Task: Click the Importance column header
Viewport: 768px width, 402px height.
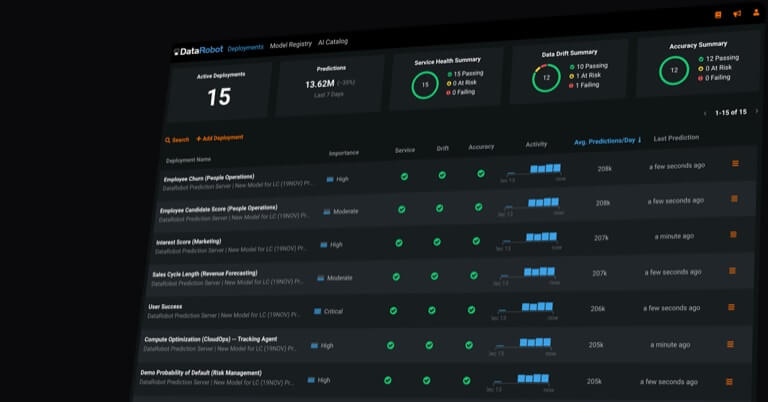Action: (343, 153)
